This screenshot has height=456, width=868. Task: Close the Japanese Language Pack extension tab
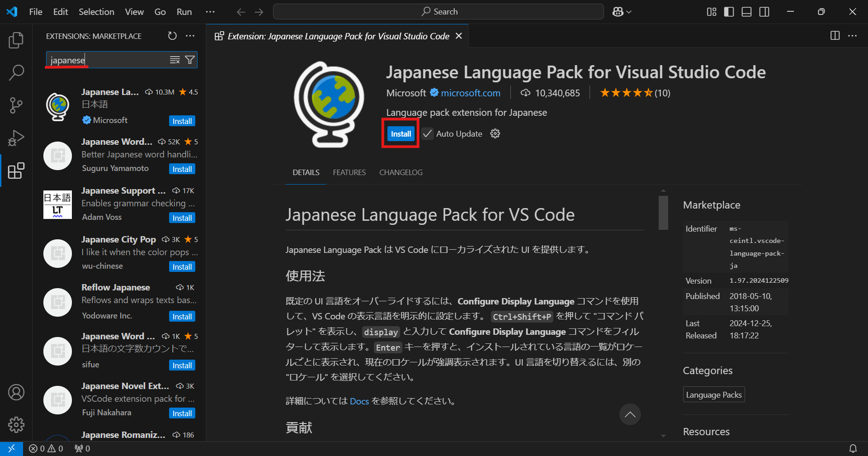pyautogui.click(x=459, y=36)
